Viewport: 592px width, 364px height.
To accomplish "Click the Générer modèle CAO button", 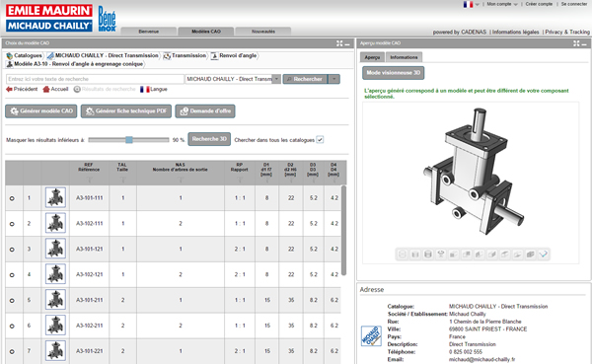I will pos(41,111).
